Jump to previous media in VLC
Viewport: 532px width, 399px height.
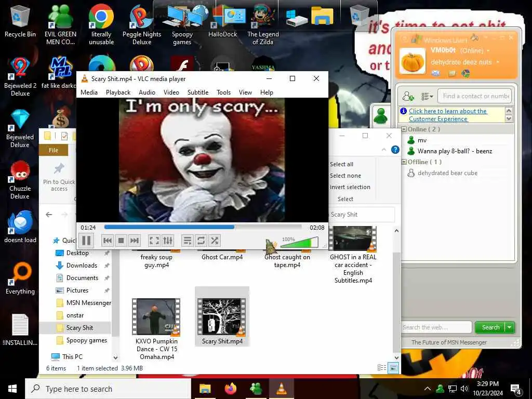click(x=107, y=241)
